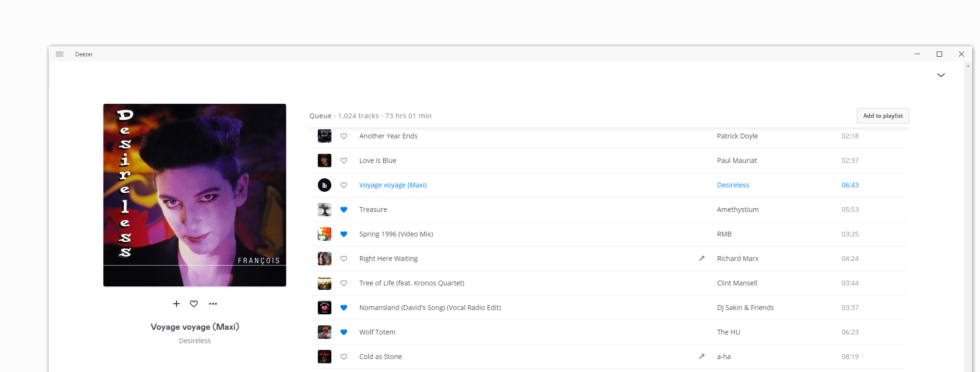
Task: Unlike the Spring 1996 (Video Mix) track
Action: pos(344,234)
